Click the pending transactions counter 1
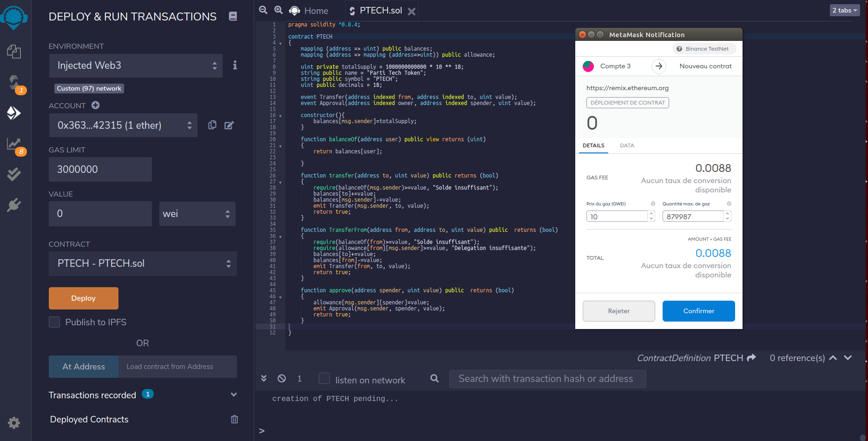 (300, 379)
